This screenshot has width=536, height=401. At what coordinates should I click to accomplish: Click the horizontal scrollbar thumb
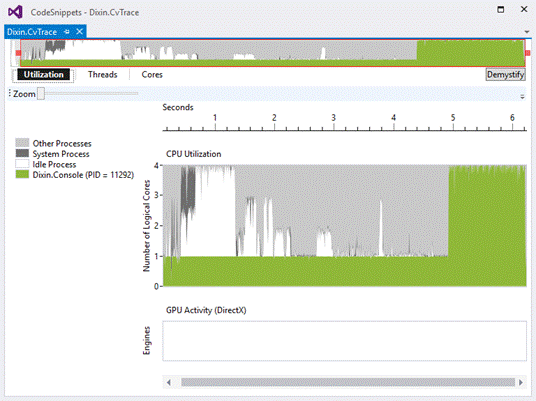click(348, 382)
